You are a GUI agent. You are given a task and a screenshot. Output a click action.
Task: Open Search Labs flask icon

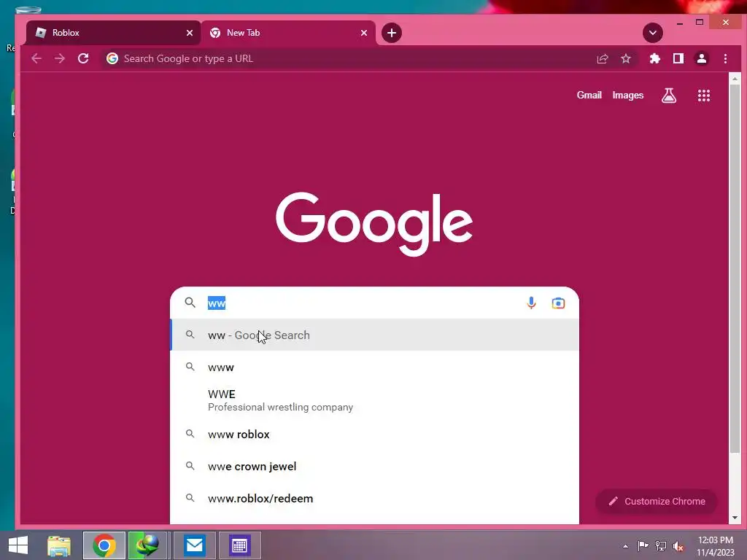[x=669, y=96]
